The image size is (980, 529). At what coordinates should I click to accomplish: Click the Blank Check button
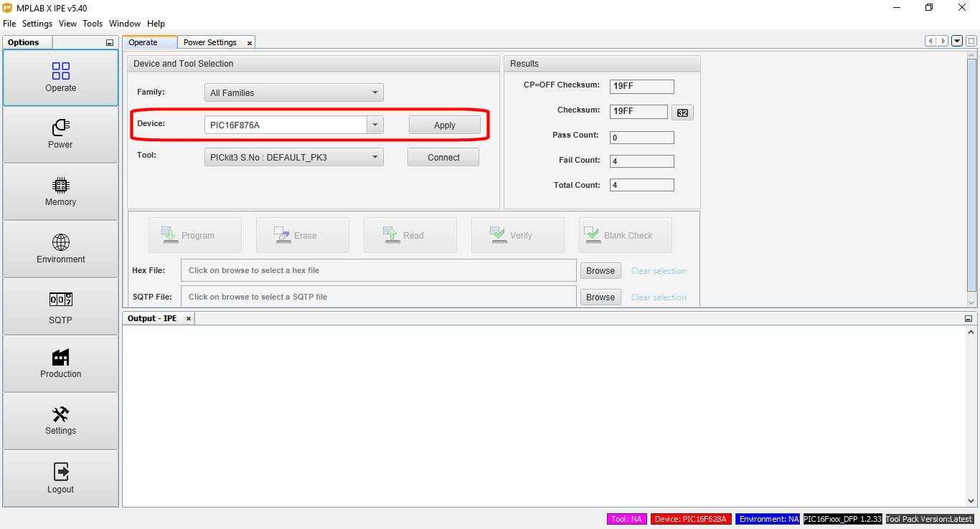(626, 235)
